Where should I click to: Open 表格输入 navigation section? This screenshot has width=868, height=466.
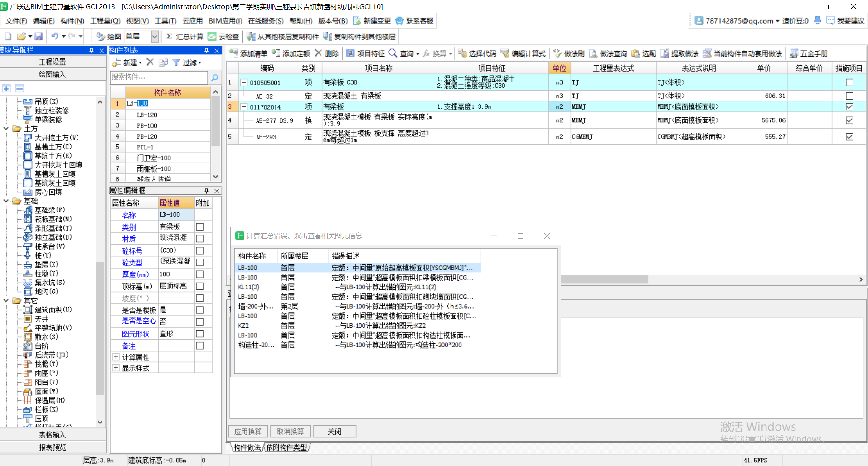53,435
